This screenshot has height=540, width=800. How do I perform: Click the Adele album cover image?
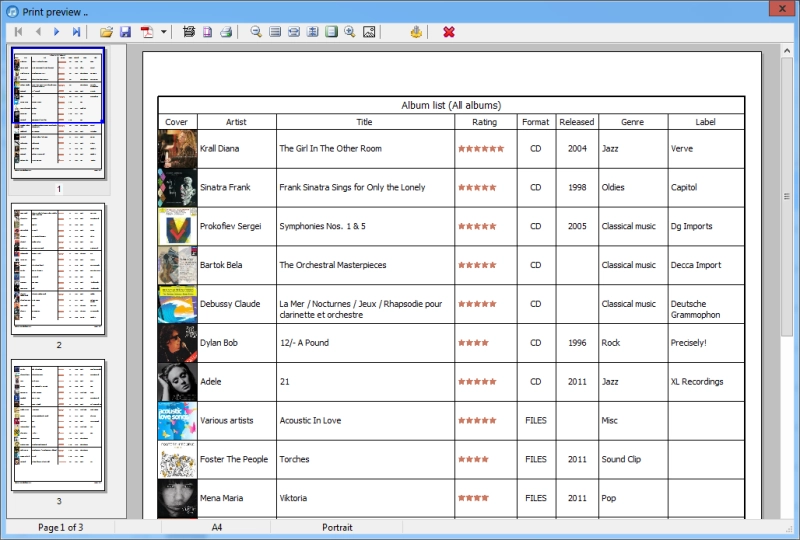[x=177, y=382]
